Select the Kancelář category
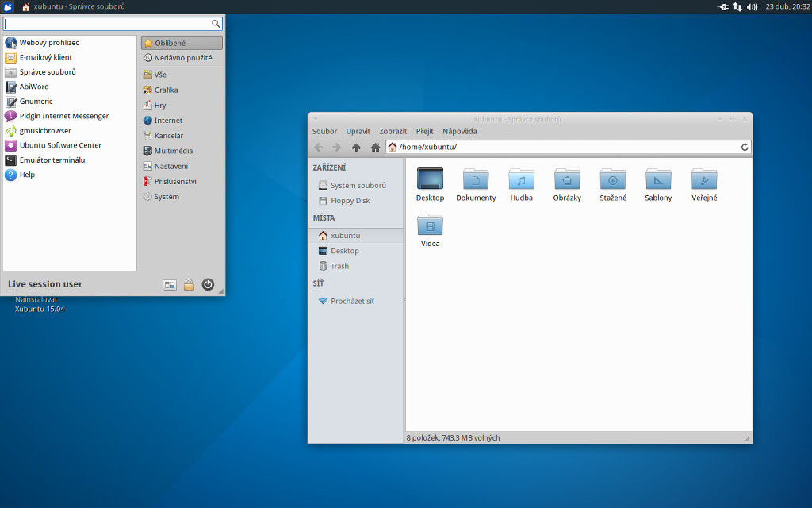812x508 pixels. point(182,136)
